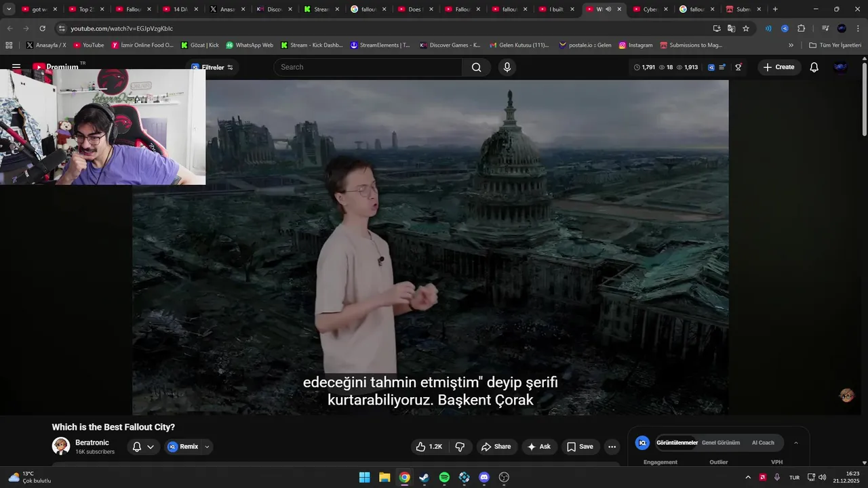This screenshot has height=488, width=868.
Task: Open more actions three-dot menu
Action: 612,447
